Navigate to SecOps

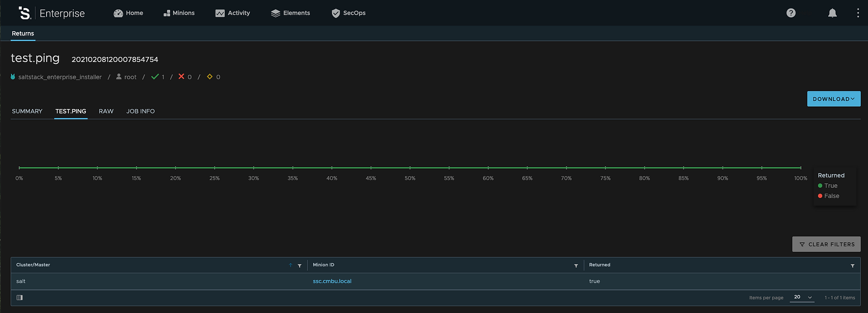(349, 13)
